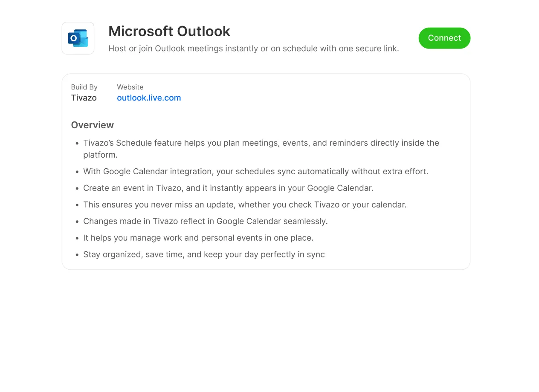This screenshot has height=392, width=539.
Task: Select the Overview section heading
Action: click(93, 125)
